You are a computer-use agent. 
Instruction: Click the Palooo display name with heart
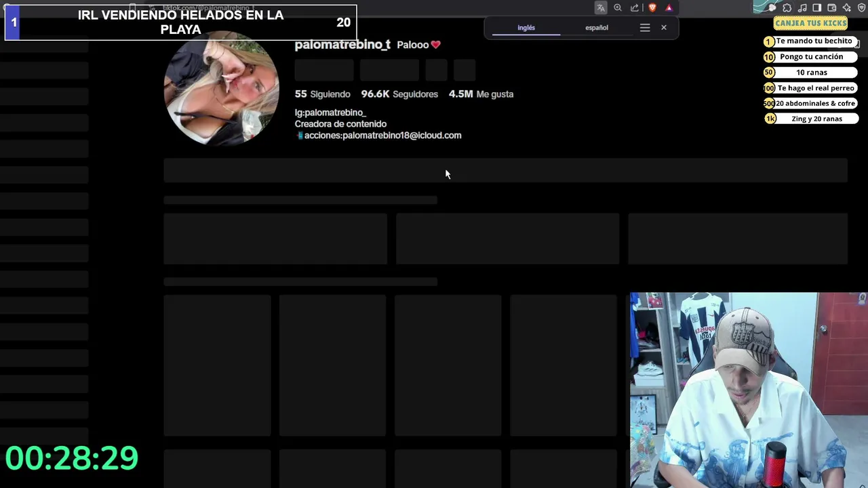[x=418, y=45]
